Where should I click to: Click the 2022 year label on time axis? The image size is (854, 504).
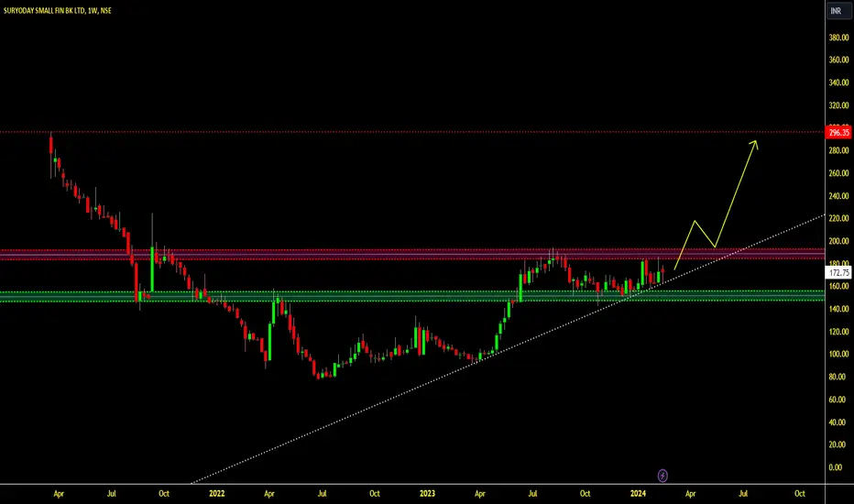point(217,494)
